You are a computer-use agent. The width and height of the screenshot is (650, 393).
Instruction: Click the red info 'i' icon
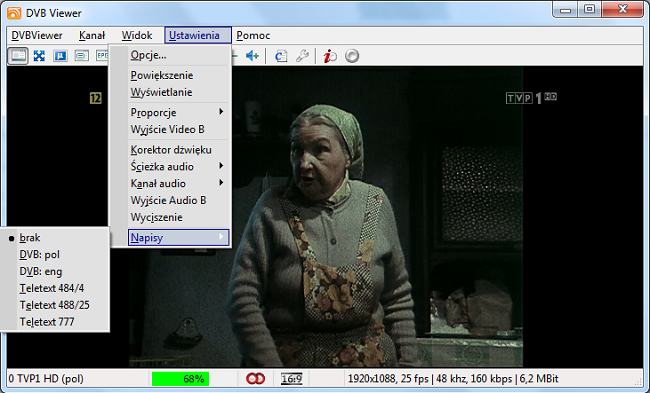(330, 56)
